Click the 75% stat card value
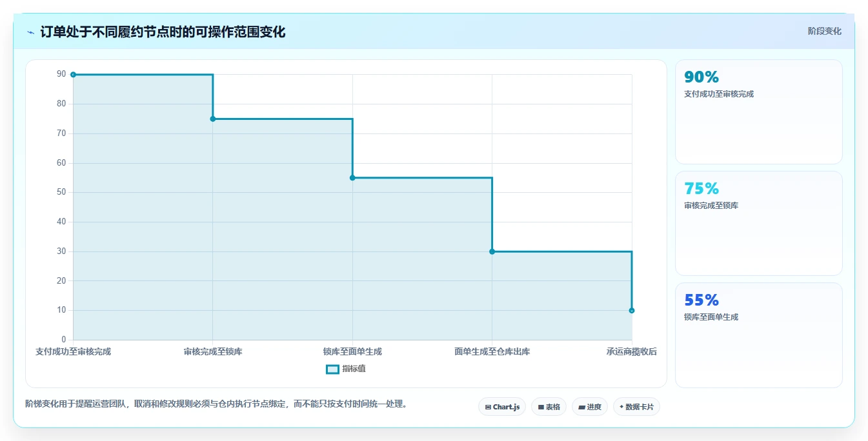Image resolution: width=868 pixels, height=441 pixels. click(x=701, y=189)
